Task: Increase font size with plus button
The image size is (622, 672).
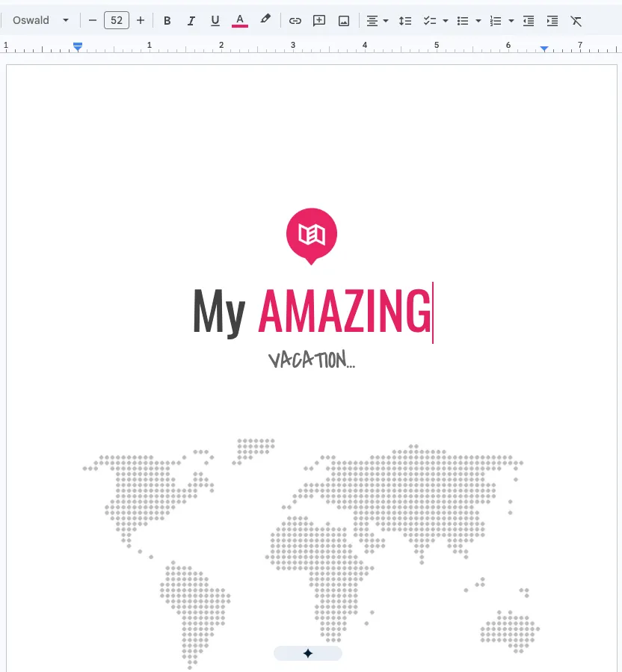Action: coord(141,20)
